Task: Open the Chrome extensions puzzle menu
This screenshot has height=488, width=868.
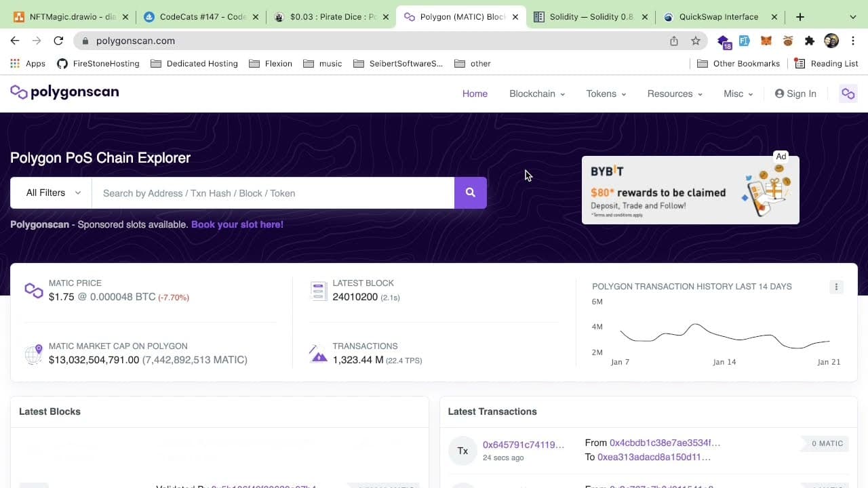Action: (x=809, y=41)
